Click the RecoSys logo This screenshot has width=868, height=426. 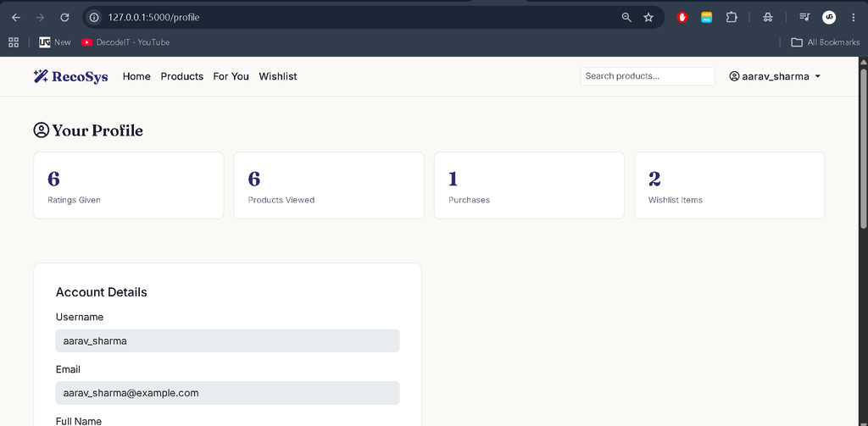[70, 76]
